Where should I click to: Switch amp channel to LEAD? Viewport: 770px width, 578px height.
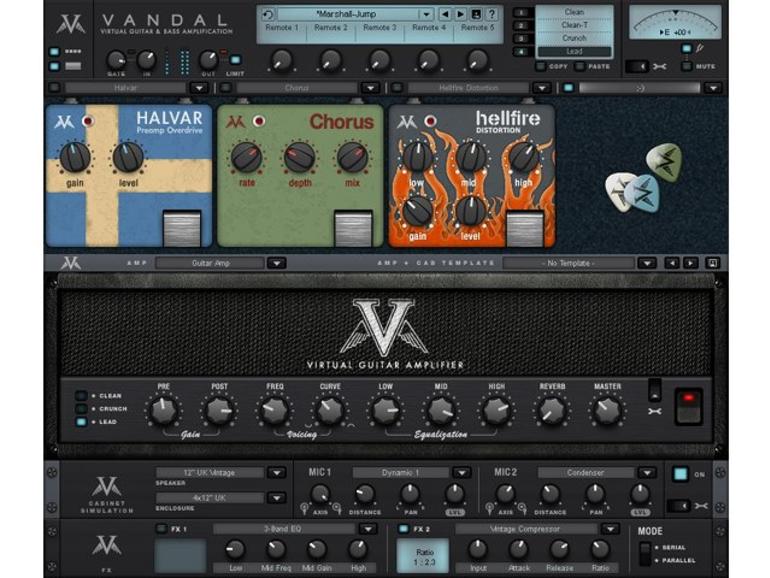[x=81, y=422]
